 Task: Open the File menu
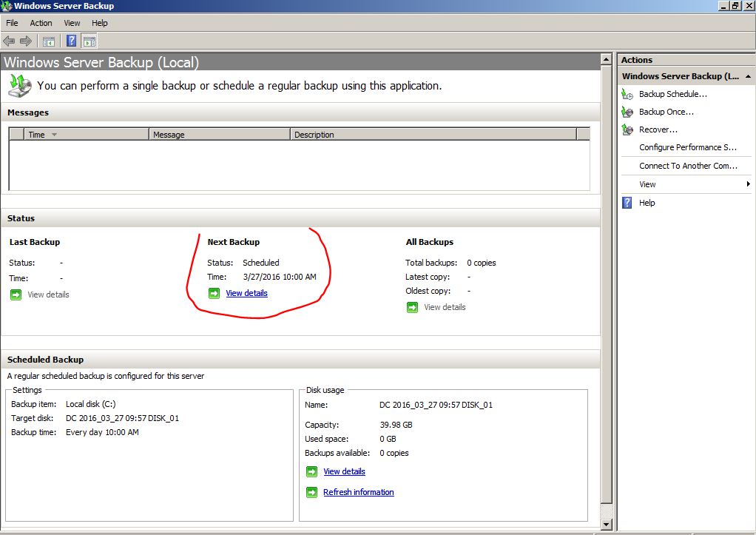tap(12, 23)
